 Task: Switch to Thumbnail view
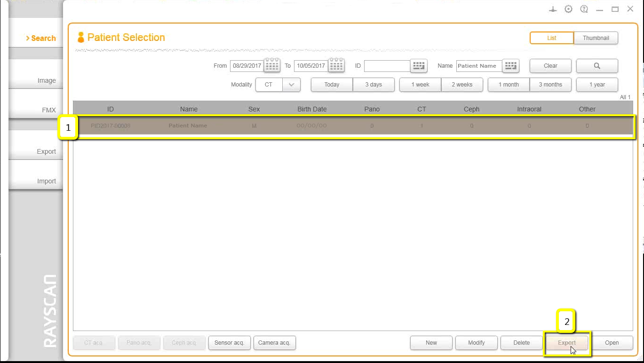(596, 38)
